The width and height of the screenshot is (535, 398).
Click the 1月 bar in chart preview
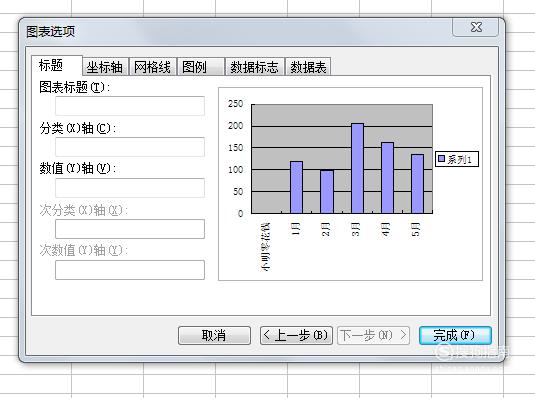pos(296,187)
